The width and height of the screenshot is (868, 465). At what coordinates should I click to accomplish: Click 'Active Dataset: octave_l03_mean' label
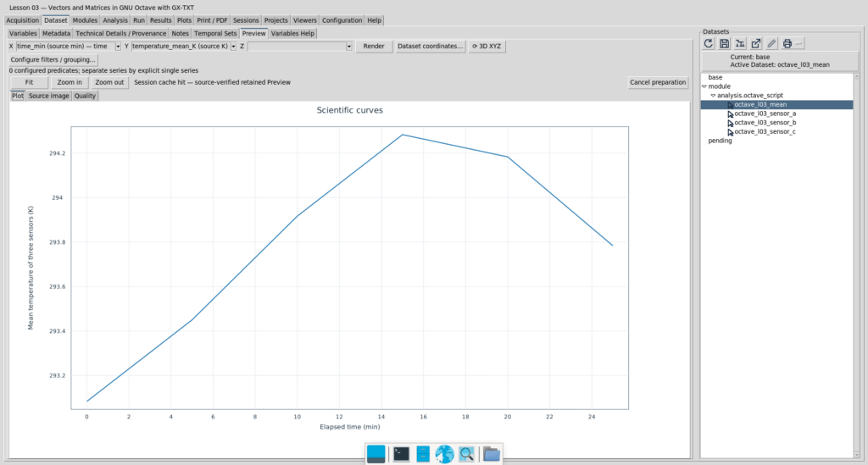[x=780, y=64]
